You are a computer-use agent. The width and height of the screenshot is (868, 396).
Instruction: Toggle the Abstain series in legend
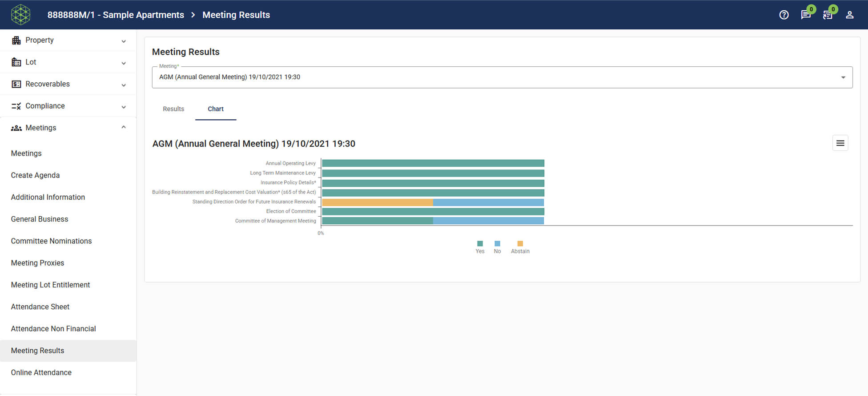pyautogui.click(x=520, y=247)
